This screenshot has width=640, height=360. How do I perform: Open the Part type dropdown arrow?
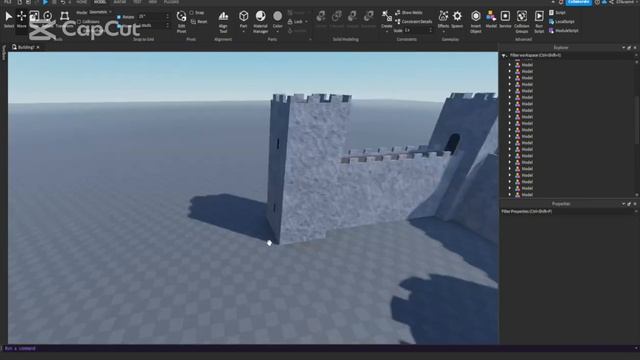pos(243,31)
